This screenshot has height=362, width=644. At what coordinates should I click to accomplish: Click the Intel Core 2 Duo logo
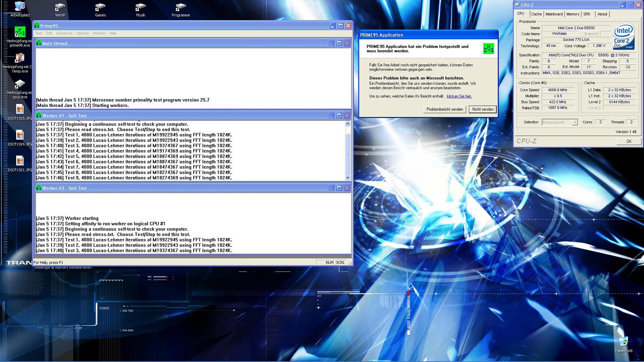click(623, 37)
